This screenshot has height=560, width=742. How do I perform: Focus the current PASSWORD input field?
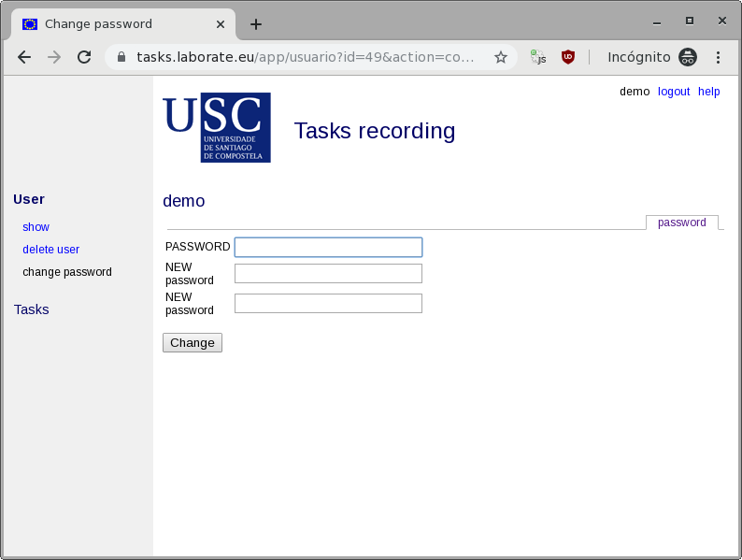pos(328,247)
